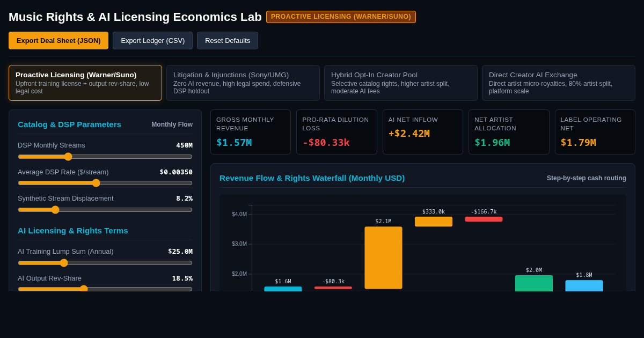Click the $2.1M orange waterfall bar
The height and width of the screenshot is (338, 644).
[383, 258]
